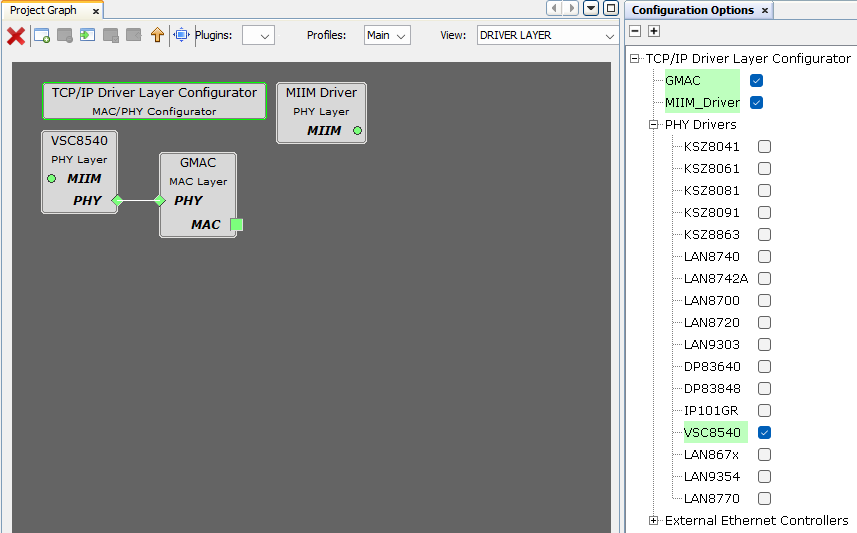Uncheck the MIIM_Driver checkbox

[x=756, y=102]
